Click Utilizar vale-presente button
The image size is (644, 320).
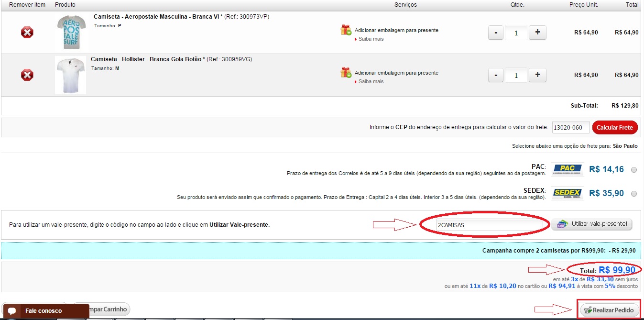click(592, 224)
